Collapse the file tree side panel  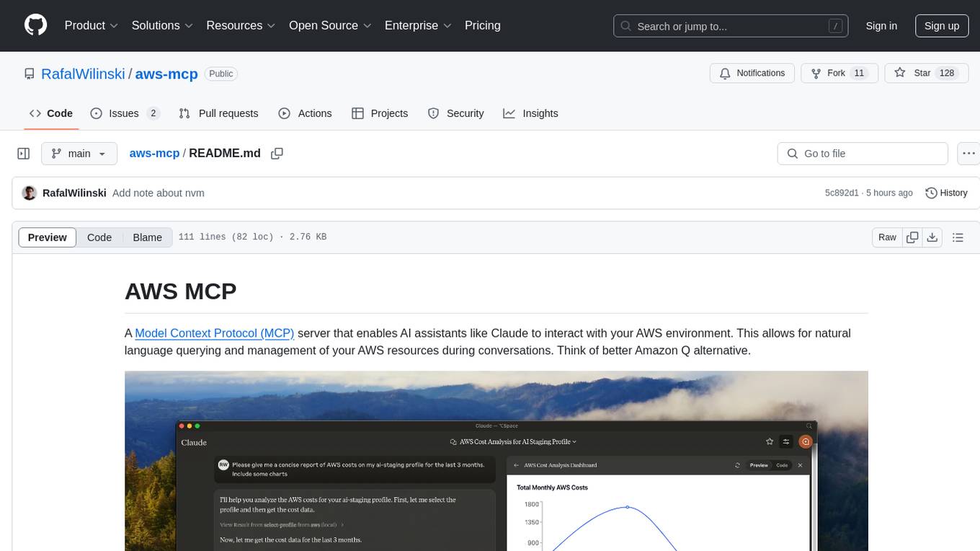(x=24, y=154)
